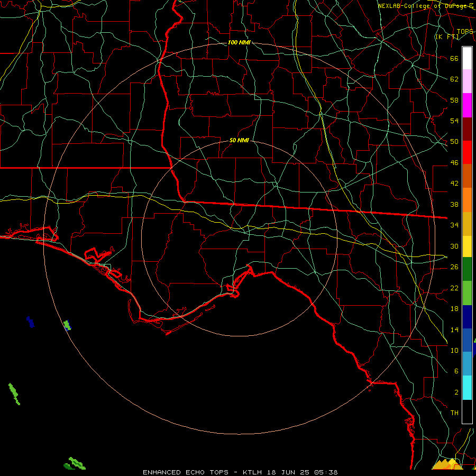Click the magenta legend swatch
Screen dimensions: 476x476
[467, 105]
